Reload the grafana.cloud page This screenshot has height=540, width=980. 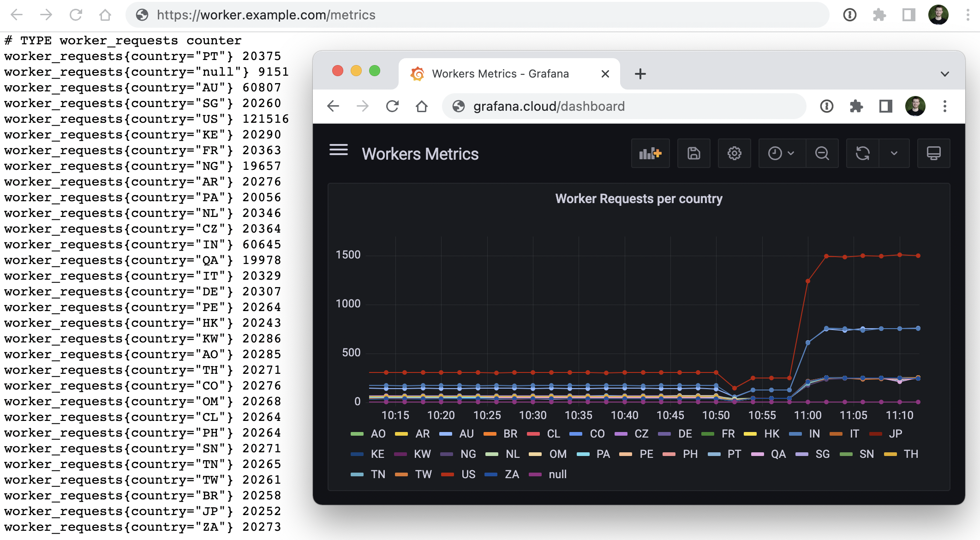pos(392,107)
